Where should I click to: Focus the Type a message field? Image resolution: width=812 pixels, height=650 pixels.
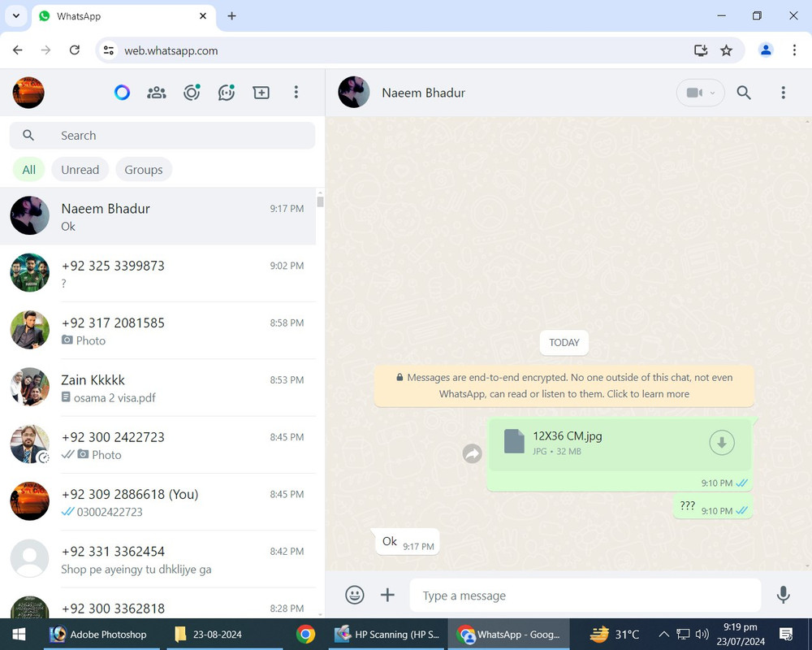coord(585,596)
